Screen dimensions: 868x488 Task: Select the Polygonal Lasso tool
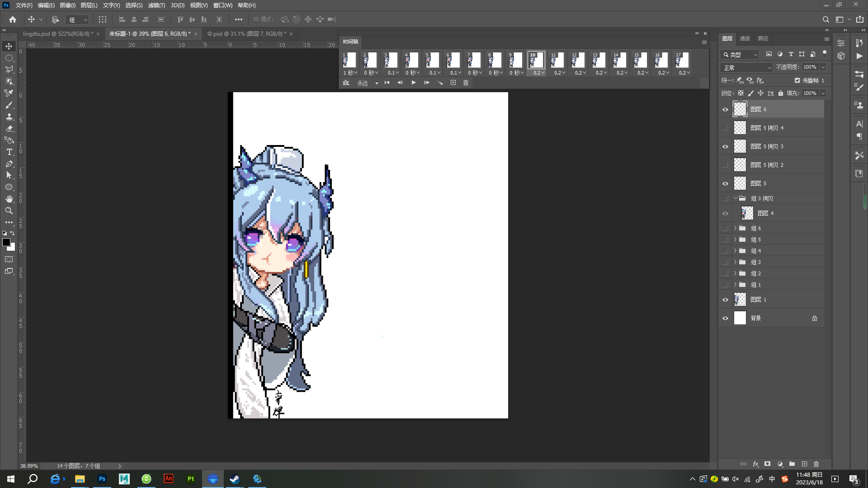click(9, 70)
